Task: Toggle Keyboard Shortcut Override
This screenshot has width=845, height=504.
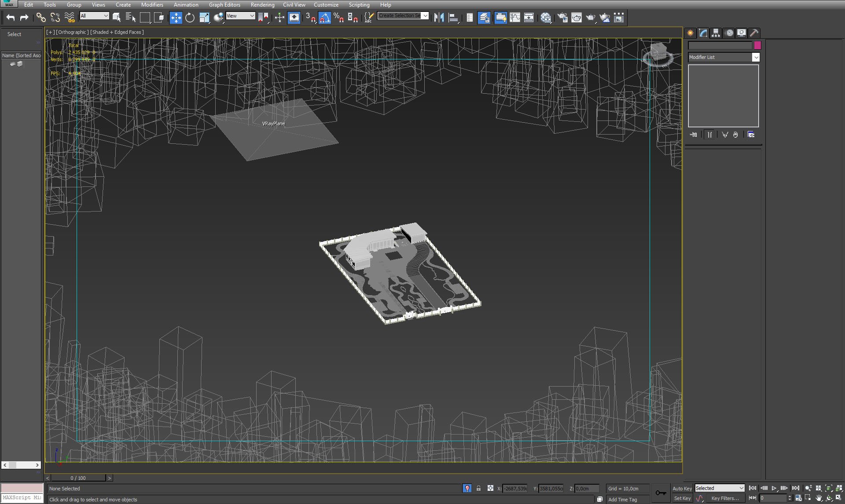Action: point(294,18)
